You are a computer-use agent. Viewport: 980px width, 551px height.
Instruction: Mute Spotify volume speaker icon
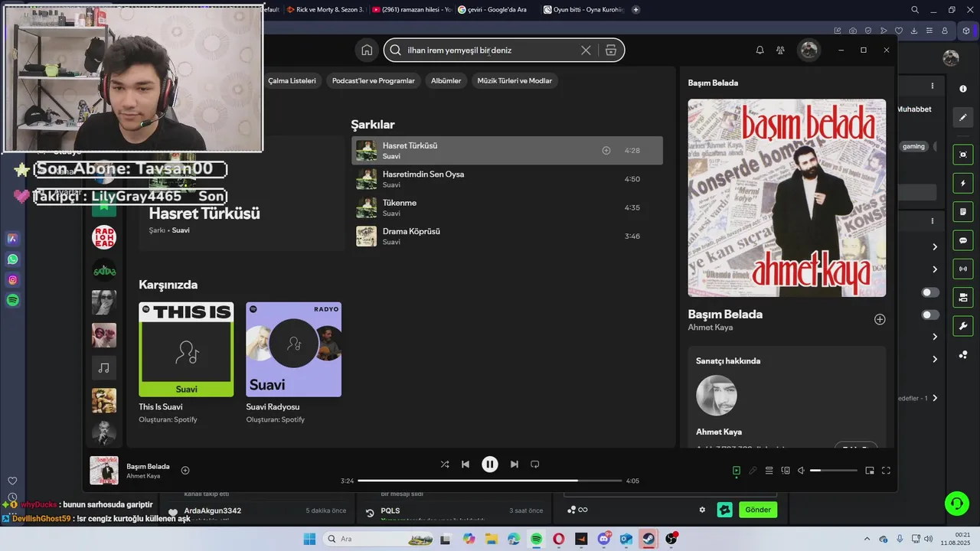(801, 471)
